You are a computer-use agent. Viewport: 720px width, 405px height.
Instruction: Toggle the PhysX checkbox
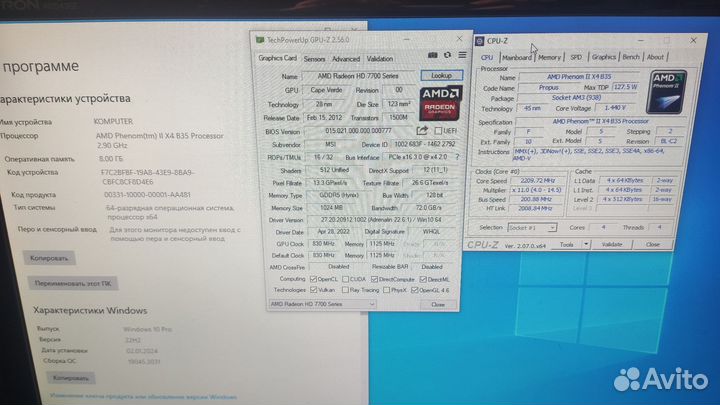[x=386, y=290]
